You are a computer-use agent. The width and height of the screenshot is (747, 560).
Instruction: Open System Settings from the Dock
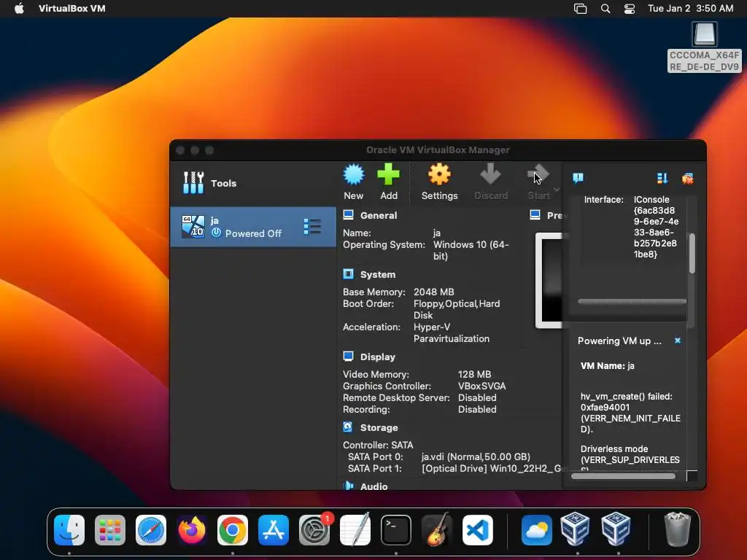coord(314,530)
